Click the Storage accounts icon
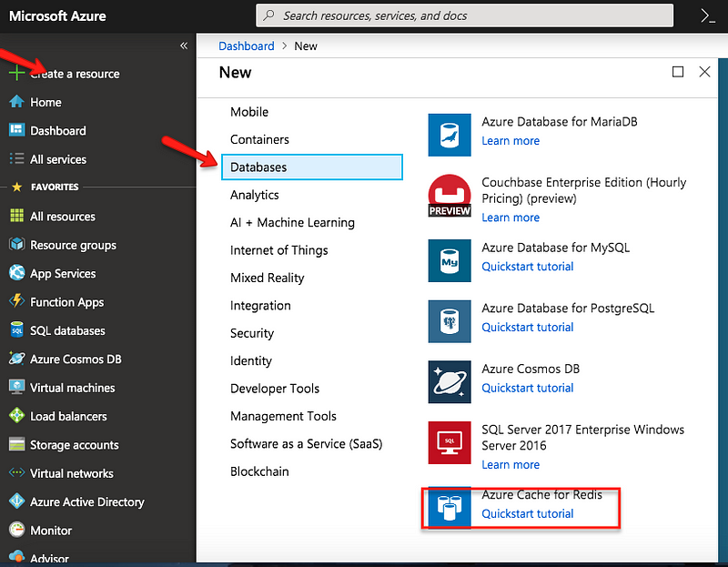The height and width of the screenshot is (567, 728). [16, 444]
